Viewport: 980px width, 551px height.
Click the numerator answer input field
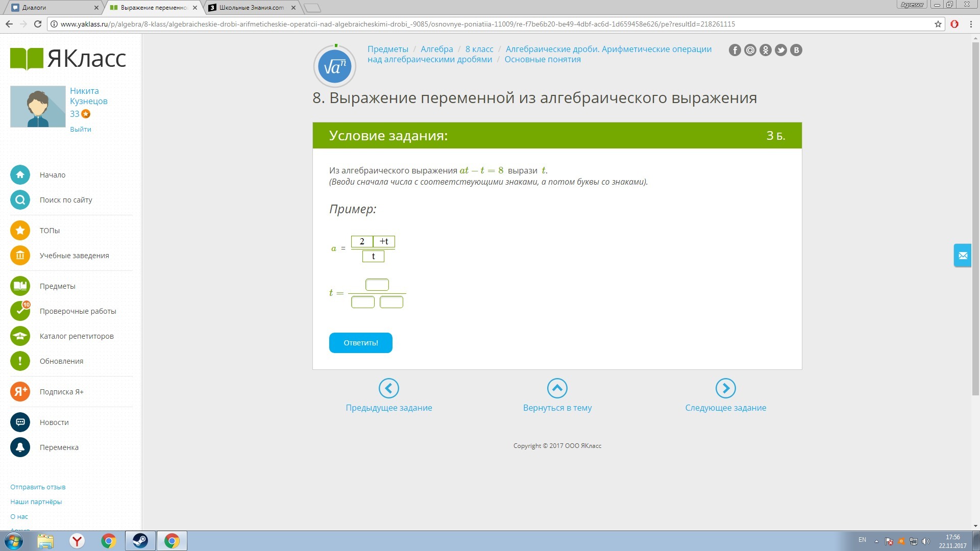pos(377,285)
